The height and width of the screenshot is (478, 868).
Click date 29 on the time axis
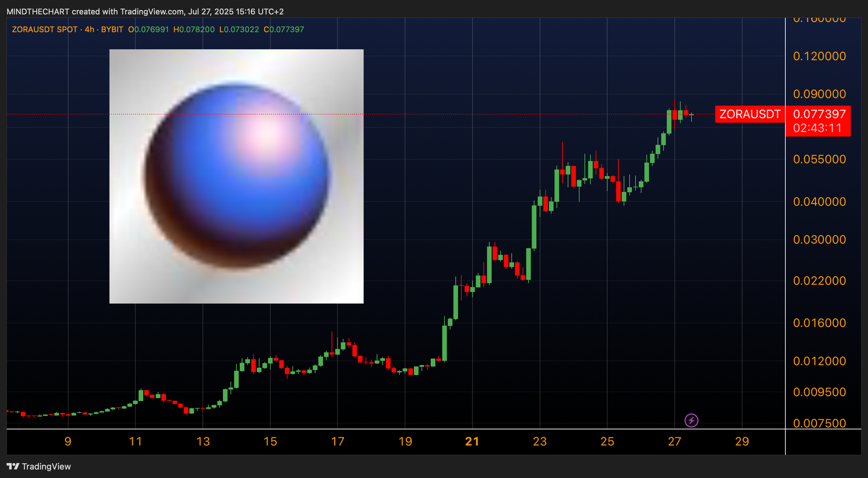[742, 442]
